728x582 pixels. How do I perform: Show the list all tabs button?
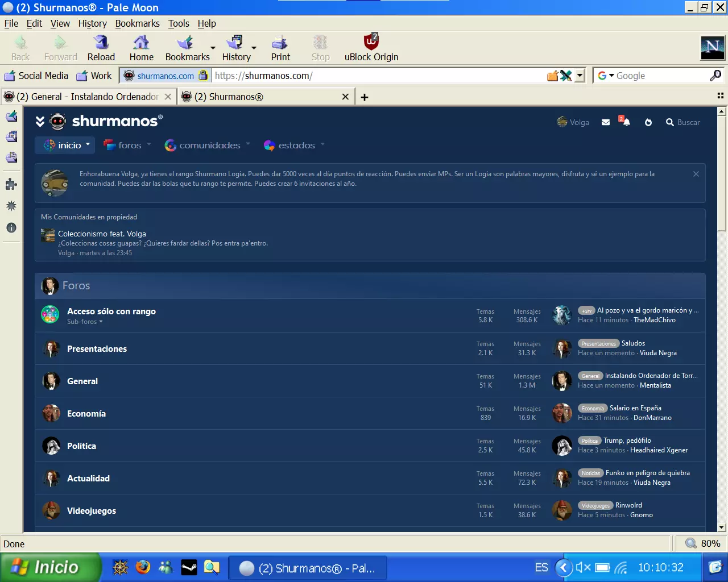(720, 96)
